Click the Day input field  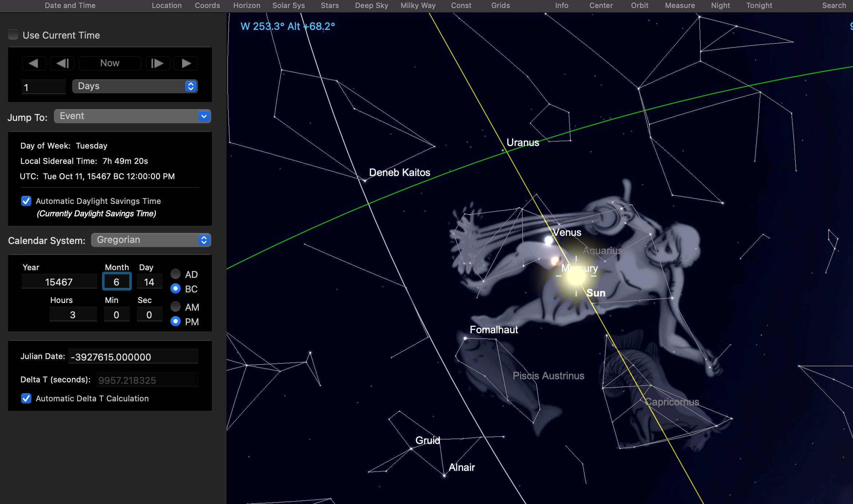(x=149, y=282)
